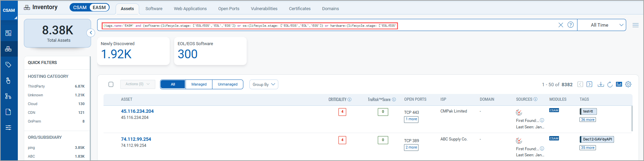The image size is (644, 161).
Task: Open the Group By dropdown
Action: point(264,84)
